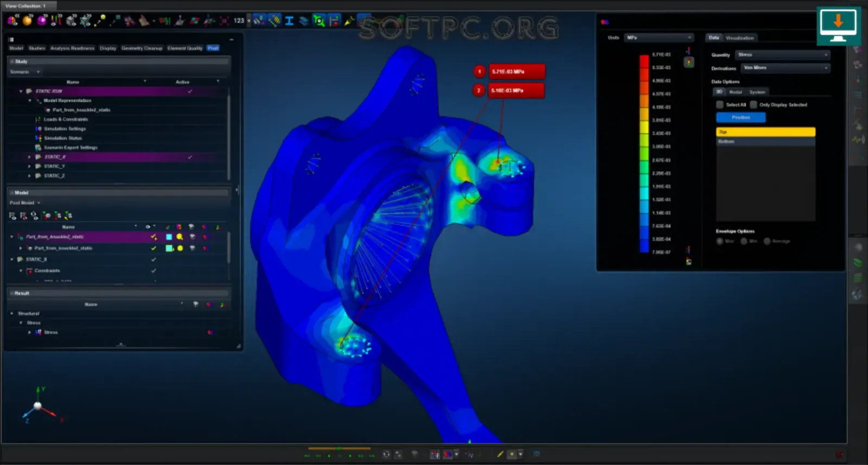868x465 pixels.
Task: Open the Studies tab
Action: point(37,48)
